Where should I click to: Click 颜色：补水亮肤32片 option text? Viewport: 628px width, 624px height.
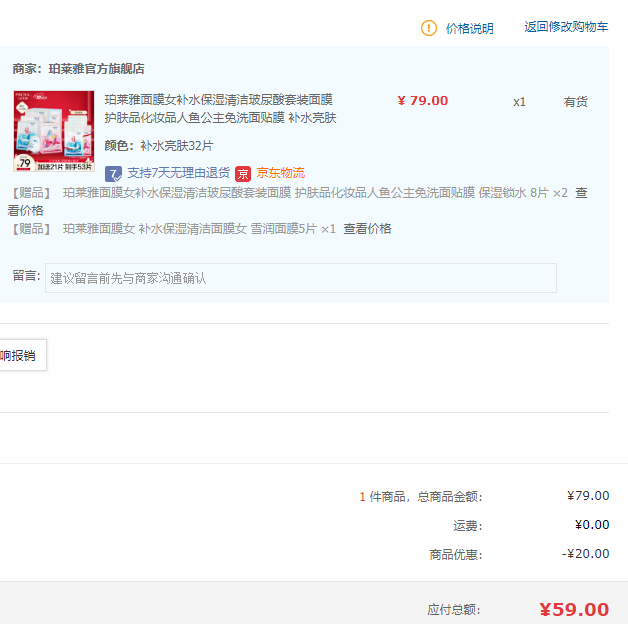coord(159,145)
